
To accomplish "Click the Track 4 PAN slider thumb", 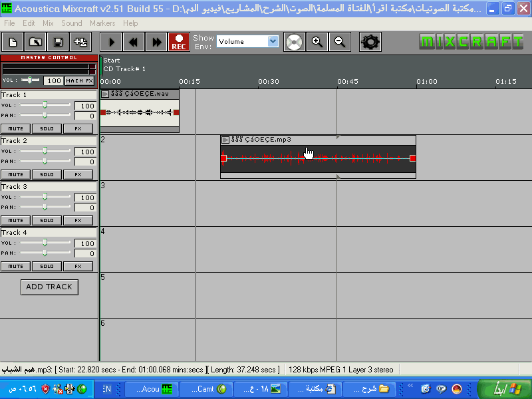I will pos(45,253).
